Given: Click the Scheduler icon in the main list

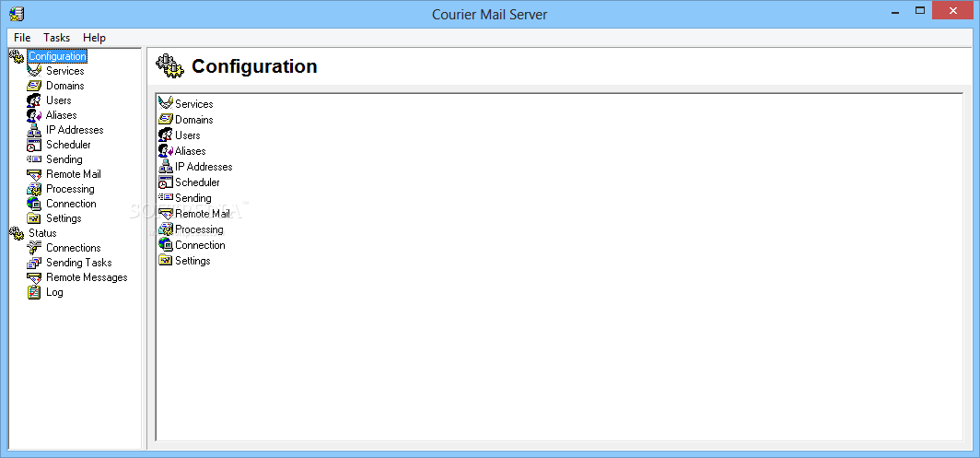Looking at the screenshot, I should tap(166, 182).
